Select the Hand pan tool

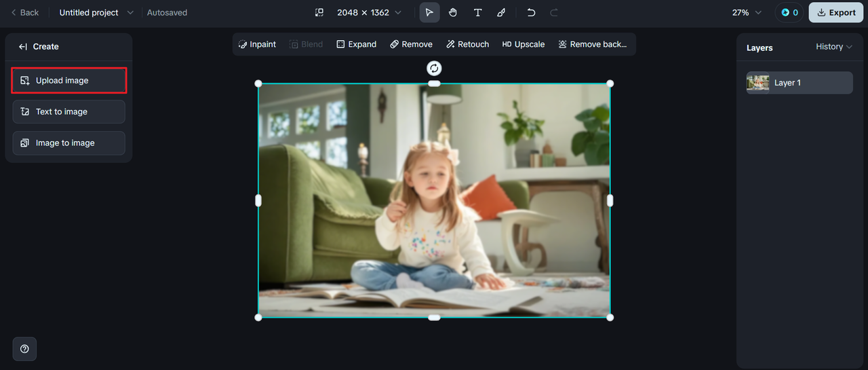click(x=453, y=12)
